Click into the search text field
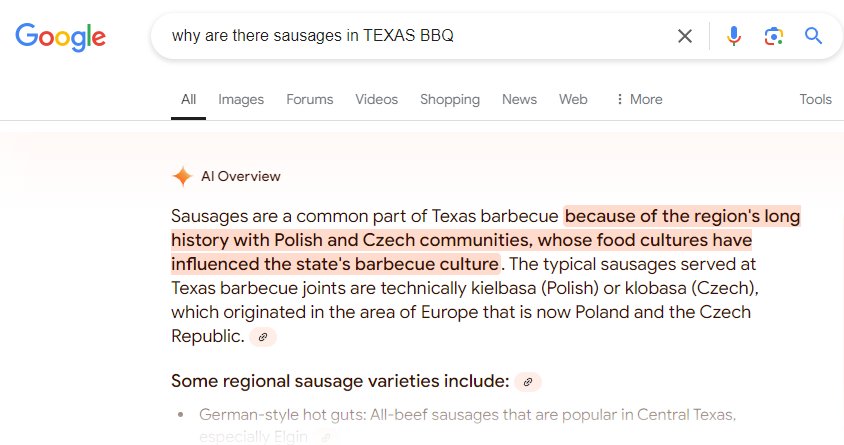This screenshot has height=445, width=844. (x=414, y=36)
